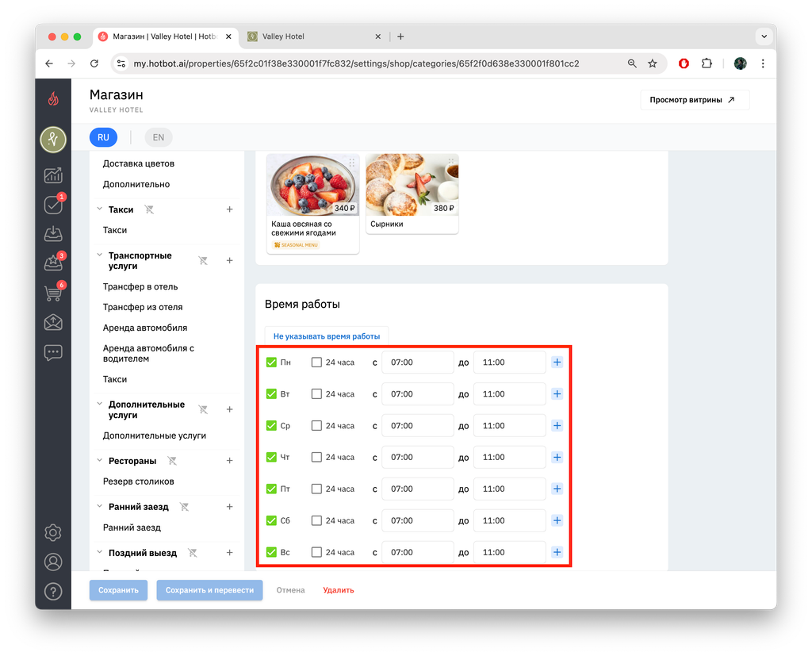Open Доставка цветов in category list
The height and width of the screenshot is (656, 812).
pyautogui.click(x=138, y=163)
